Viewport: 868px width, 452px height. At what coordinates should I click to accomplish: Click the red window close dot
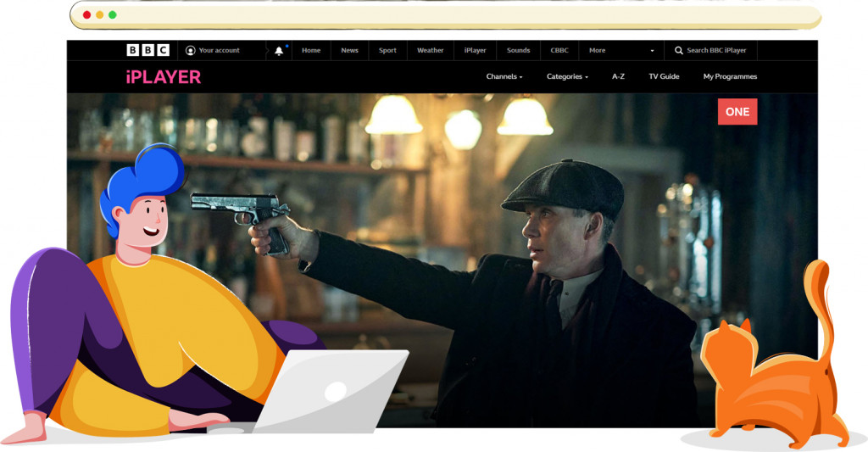tap(87, 15)
